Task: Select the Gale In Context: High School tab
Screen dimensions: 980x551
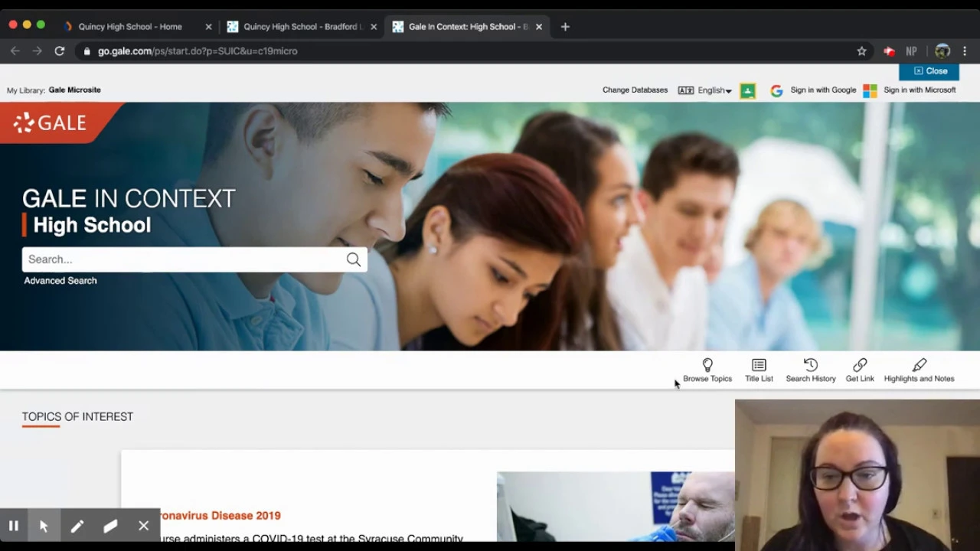Action: [x=467, y=27]
